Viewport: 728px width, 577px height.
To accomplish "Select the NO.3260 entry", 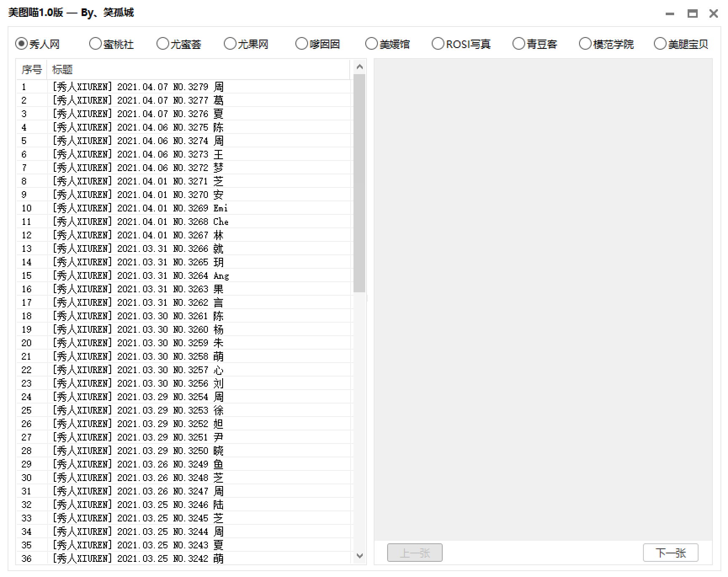I will tap(183, 329).
